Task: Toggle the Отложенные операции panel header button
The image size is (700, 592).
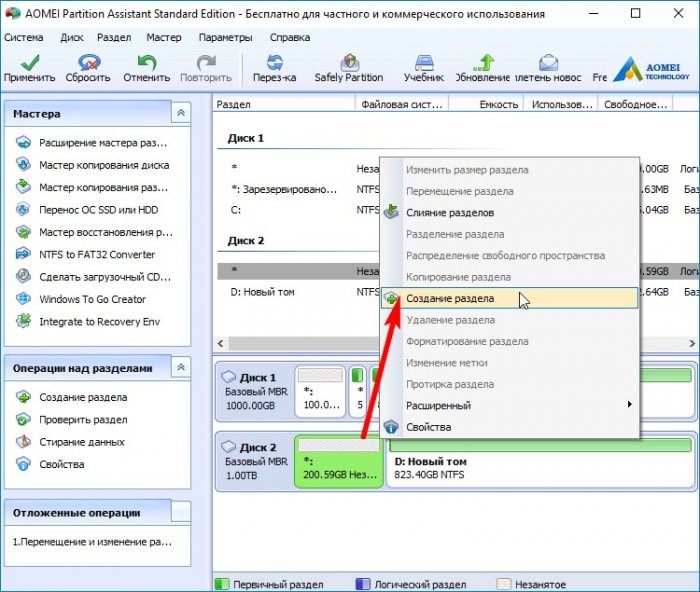Action: [181, 512]
